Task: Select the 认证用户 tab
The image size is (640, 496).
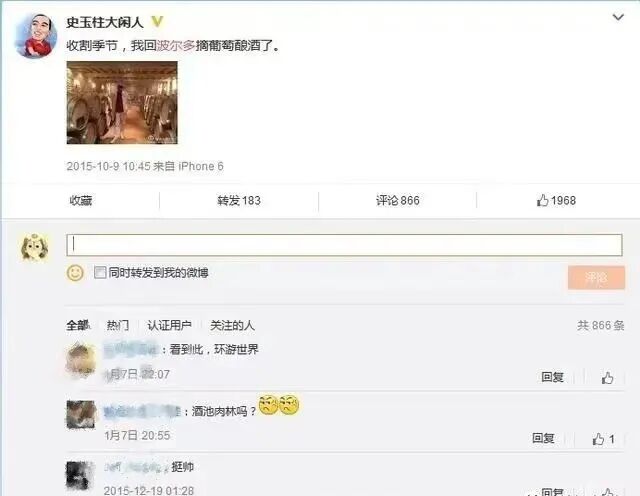Action: (169, 325)
